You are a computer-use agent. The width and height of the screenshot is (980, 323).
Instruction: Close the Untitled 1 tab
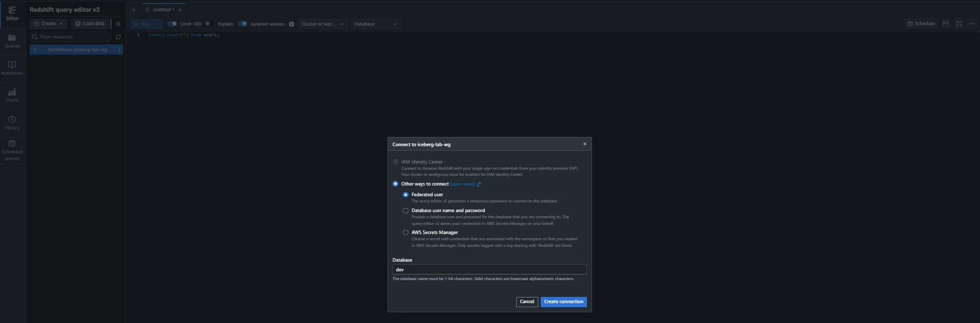(180, 10)
